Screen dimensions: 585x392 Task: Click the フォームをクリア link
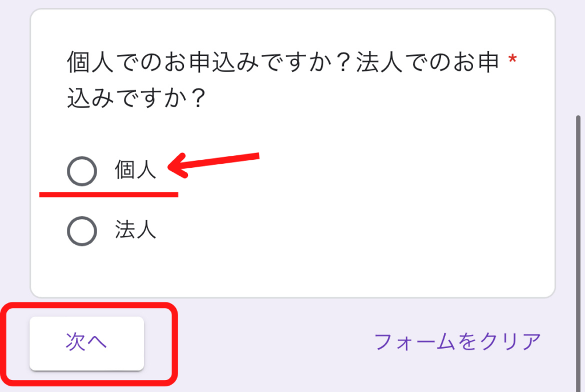point(458,341)
